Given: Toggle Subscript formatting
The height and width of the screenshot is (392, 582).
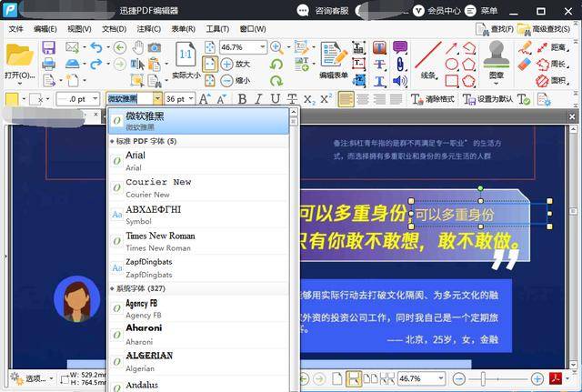Looking at the screenshot, I should click(308, 99).
